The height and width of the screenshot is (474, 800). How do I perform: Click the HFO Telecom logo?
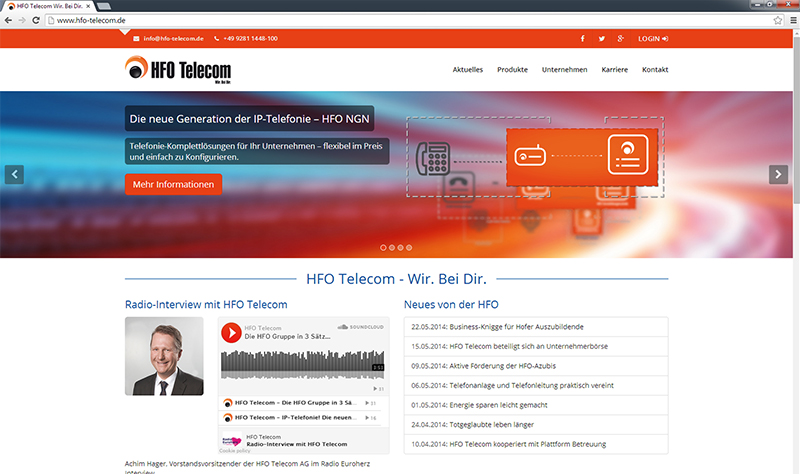pos(178,69)
